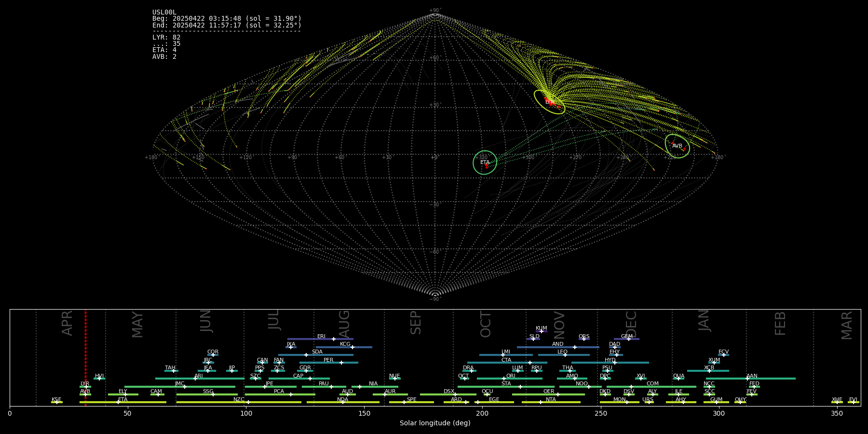Select the GEM shower bar in timeline

(x=626, y=339)
